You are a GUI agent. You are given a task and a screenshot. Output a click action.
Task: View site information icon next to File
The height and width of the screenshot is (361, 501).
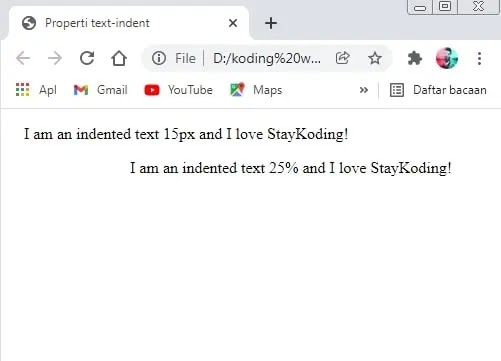coord(159,58)
